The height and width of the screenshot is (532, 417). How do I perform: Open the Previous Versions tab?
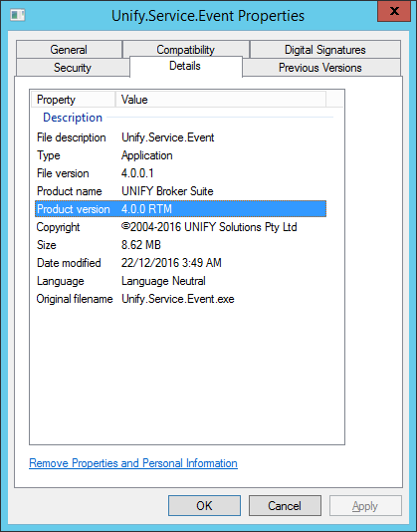pyautogui.click(x=320, y=68)
